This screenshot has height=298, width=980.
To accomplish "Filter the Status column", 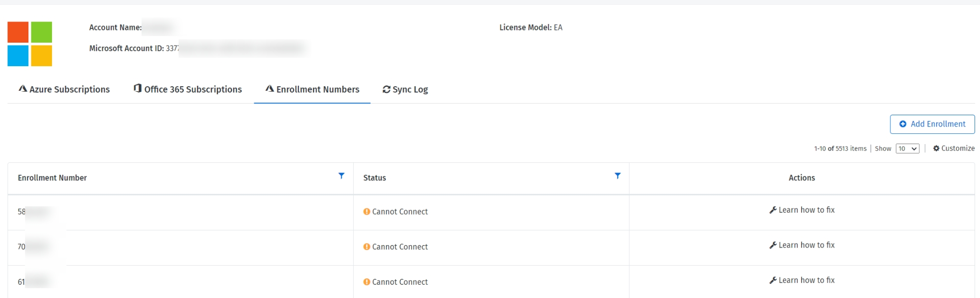I will tap(617, 176).
